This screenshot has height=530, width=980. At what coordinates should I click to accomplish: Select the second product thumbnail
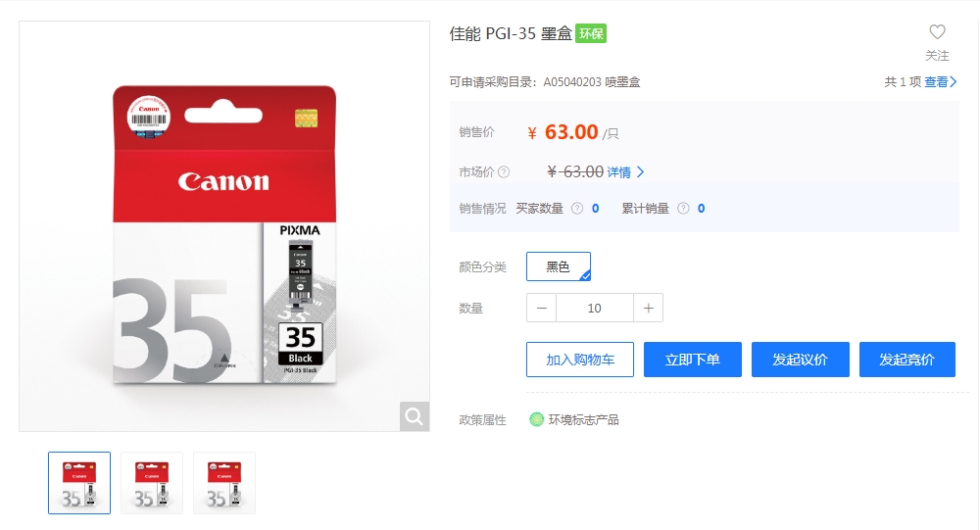(152, 483)
